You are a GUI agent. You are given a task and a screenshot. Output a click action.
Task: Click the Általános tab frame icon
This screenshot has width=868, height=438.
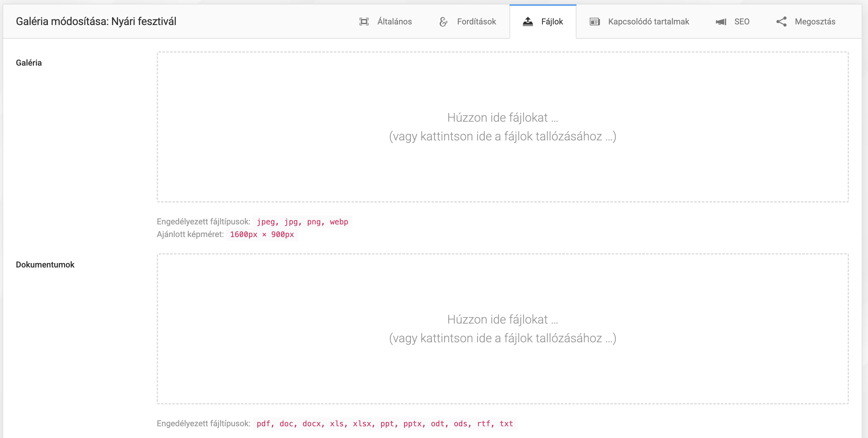(x=364, y=22)
